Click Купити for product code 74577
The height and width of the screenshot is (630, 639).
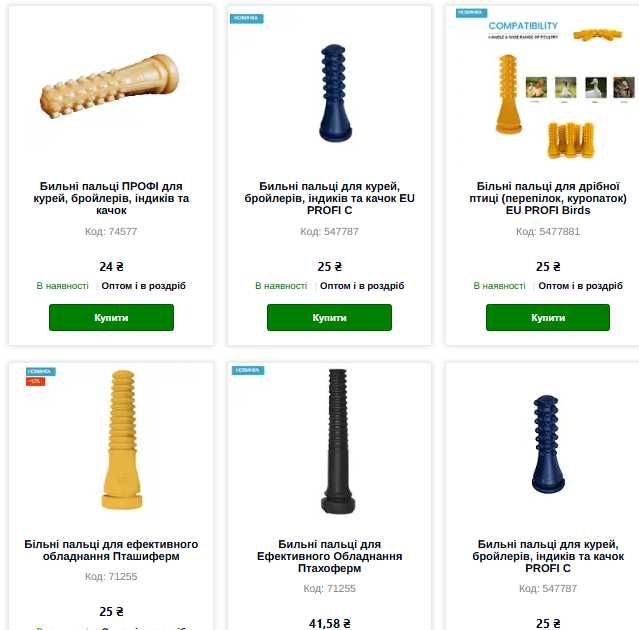[x=111, y=317]
